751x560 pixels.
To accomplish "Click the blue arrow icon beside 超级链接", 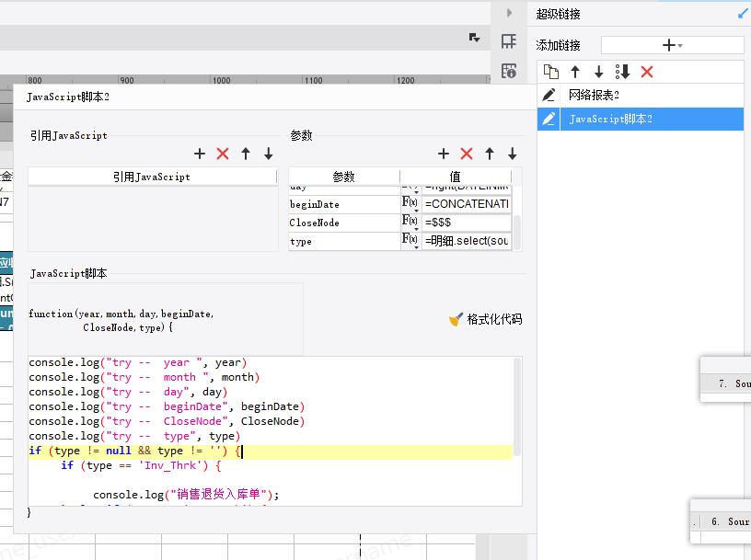I will tap(744, 14).
